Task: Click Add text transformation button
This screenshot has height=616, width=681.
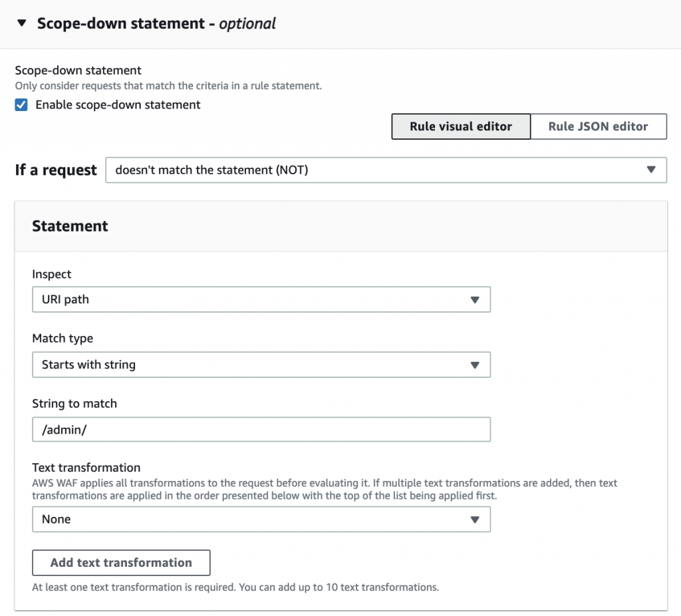Action: click(121, 563)
